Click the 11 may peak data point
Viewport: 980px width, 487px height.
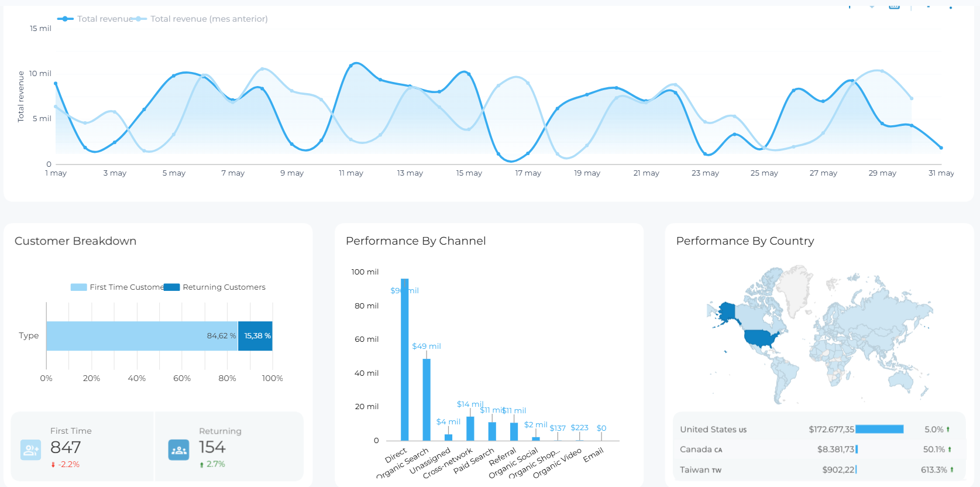351,66
